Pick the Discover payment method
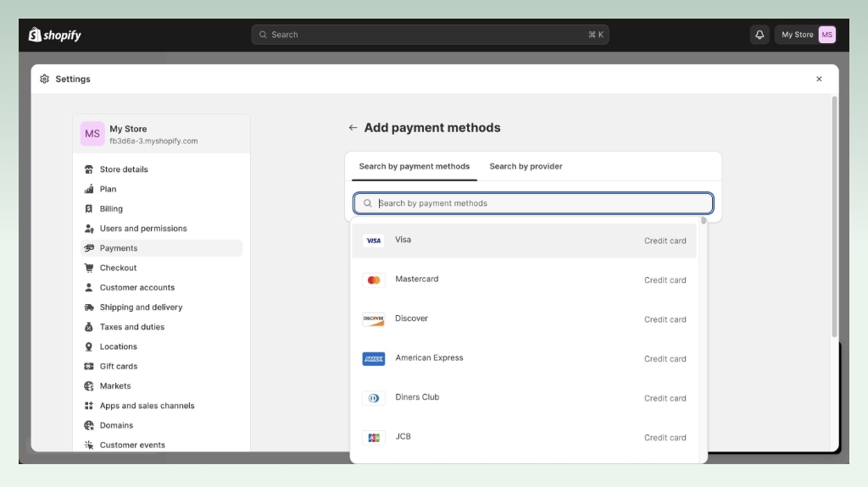Screen dimensions: 868x487 [x=524, y=319]
